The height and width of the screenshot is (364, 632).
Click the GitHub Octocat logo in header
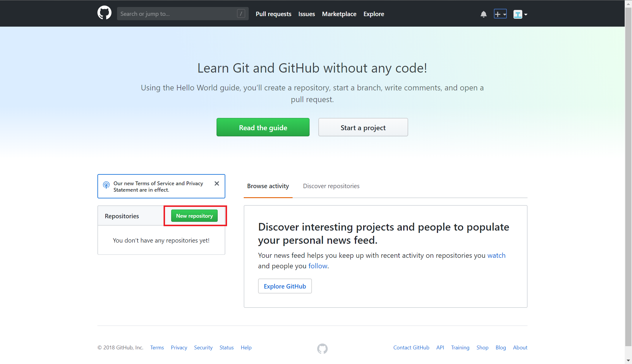pyautogui.click(x=104, y=13)
